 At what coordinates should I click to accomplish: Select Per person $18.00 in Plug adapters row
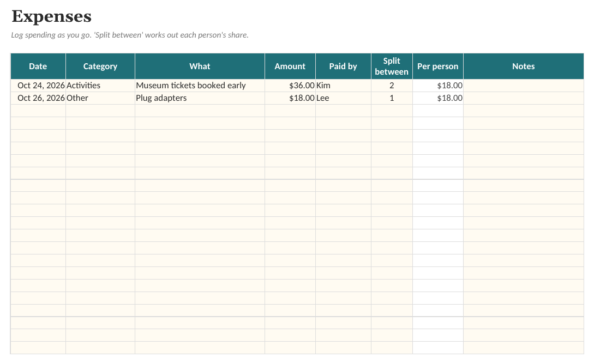[438, 98]
